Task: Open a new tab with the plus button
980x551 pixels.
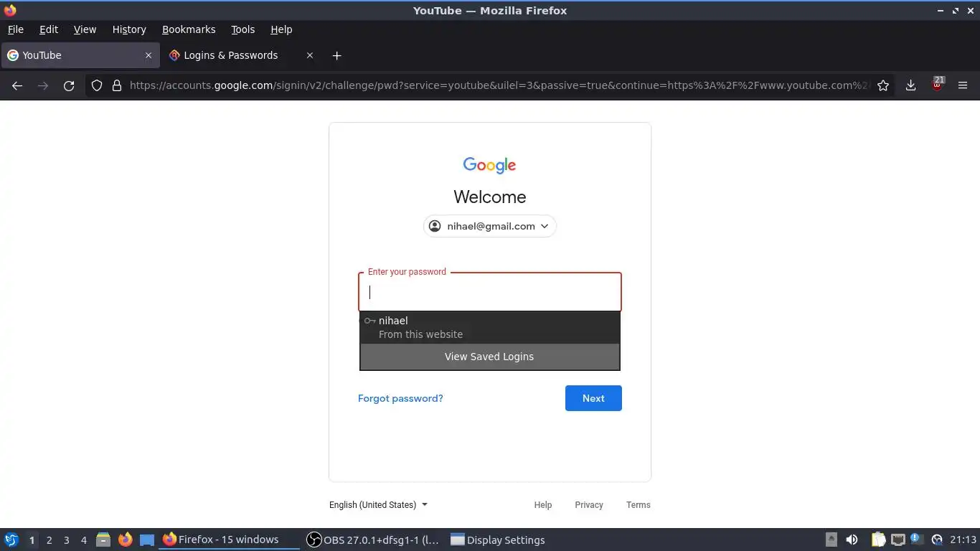Action: pos(336,55)
